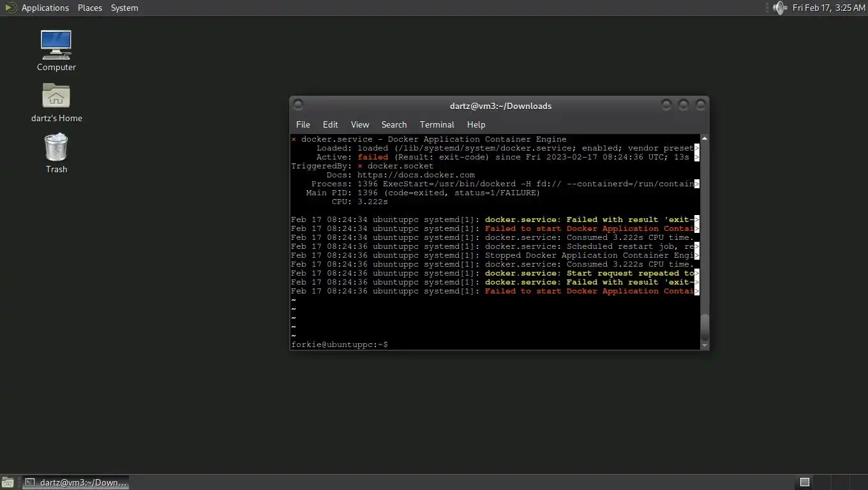Click the dartz@vm3 taskbar window button
Image resolution: width=868 pixels, height=490 pixels.
pyautogui.click(x=76, y=482)
